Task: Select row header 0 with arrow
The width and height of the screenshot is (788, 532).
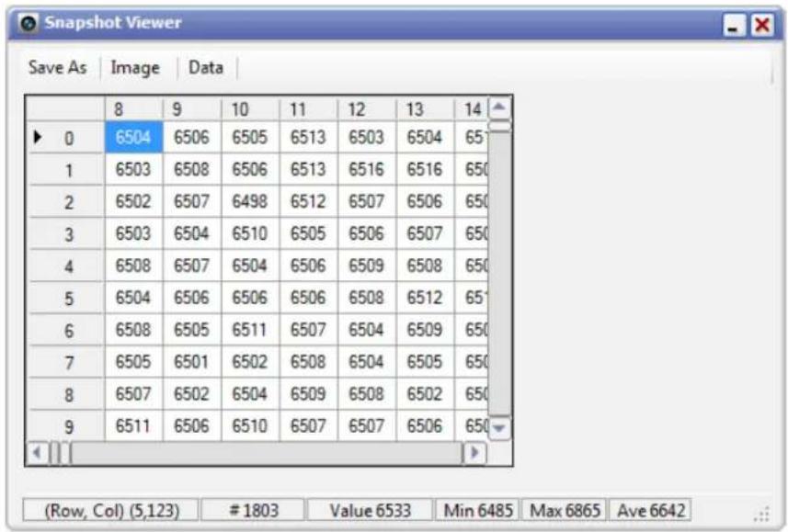Action: point(65,137)
